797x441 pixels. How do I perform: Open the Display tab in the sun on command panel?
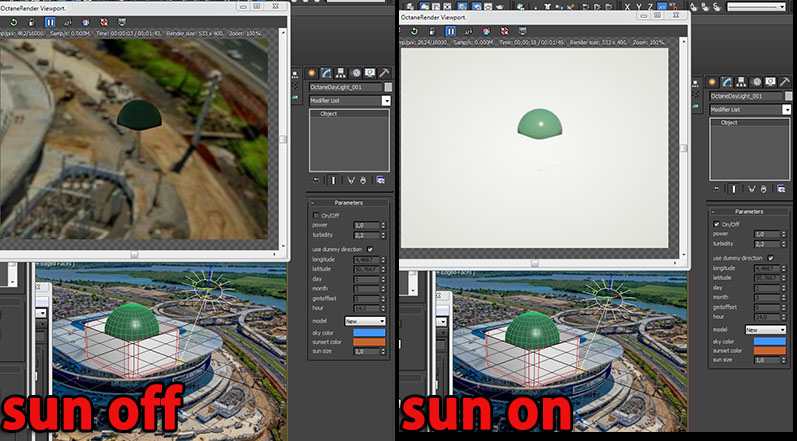[771, 82]
